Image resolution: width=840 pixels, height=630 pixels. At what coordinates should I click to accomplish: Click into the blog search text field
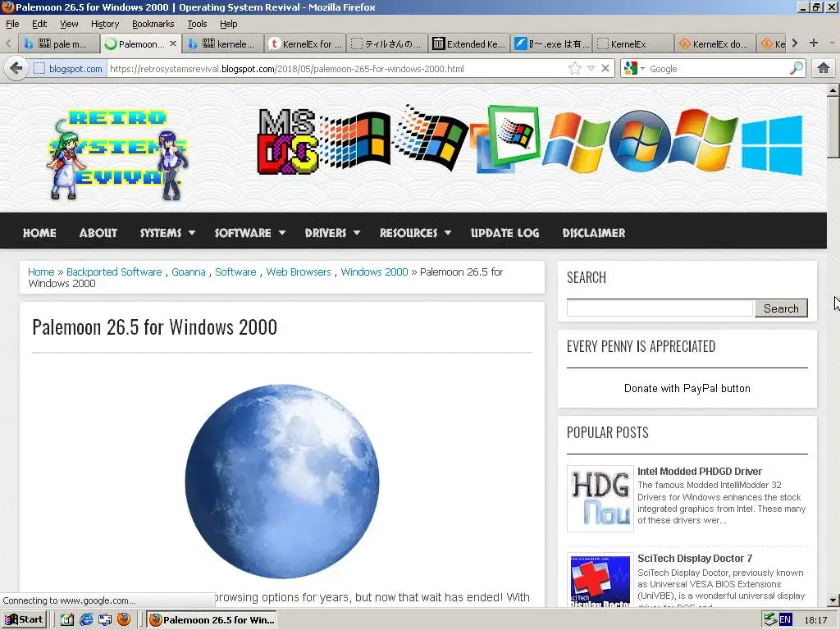click(x=660, y=308)
